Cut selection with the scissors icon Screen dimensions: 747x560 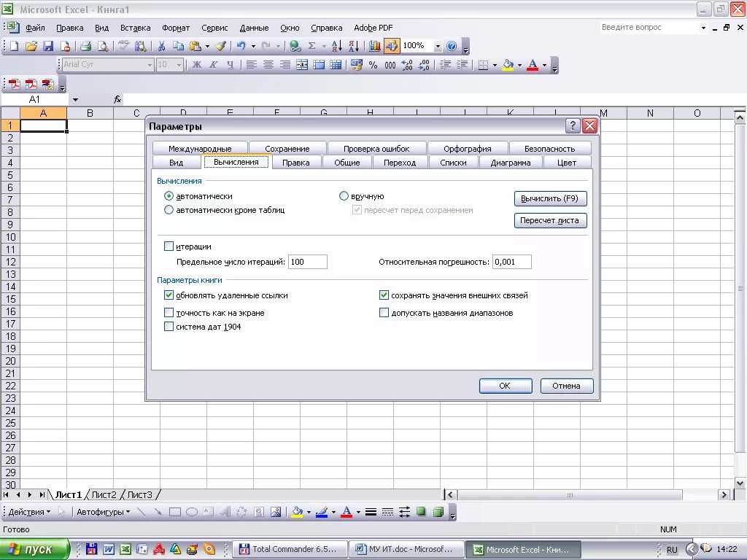(x=161, y=46)
